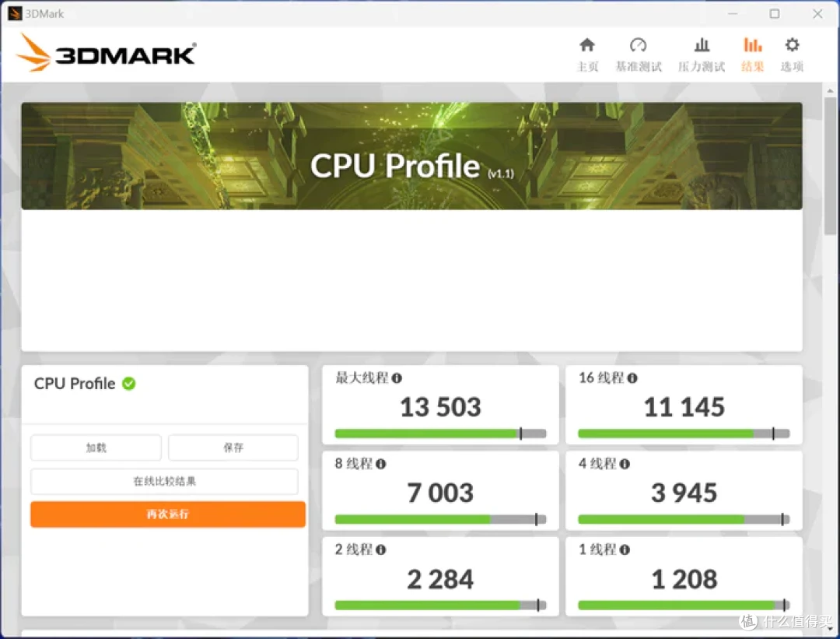
Task: Click the 加载 load button
Action: 96,448
